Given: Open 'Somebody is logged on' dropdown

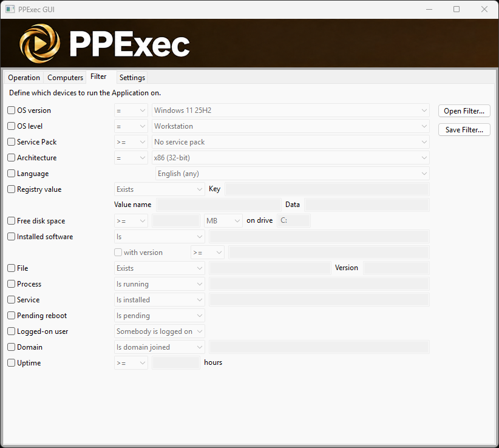Looking at the screenshot, I should [x=160, y=331].
